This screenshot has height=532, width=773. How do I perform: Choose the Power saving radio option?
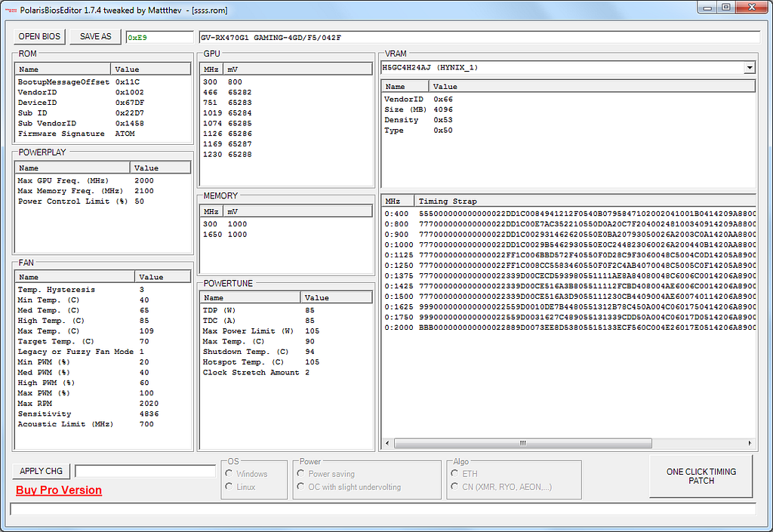pos(301,474)
